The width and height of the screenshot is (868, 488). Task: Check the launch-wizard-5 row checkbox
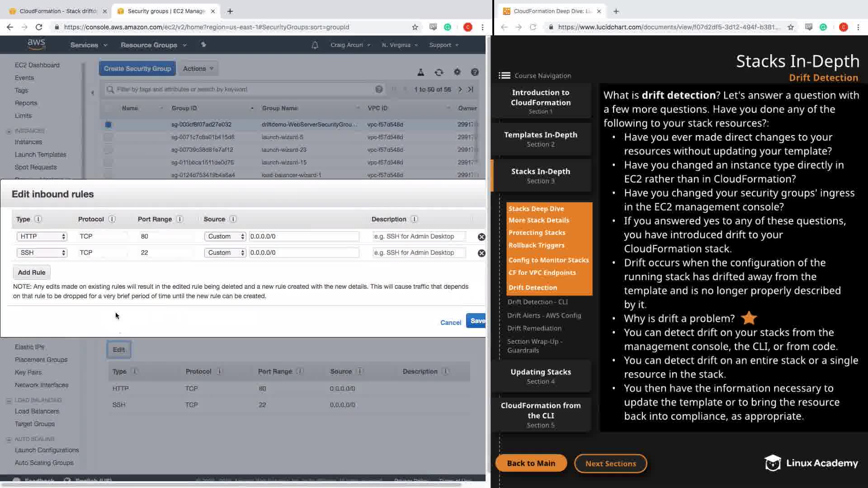pyautogui.click(x=108, y=137)
